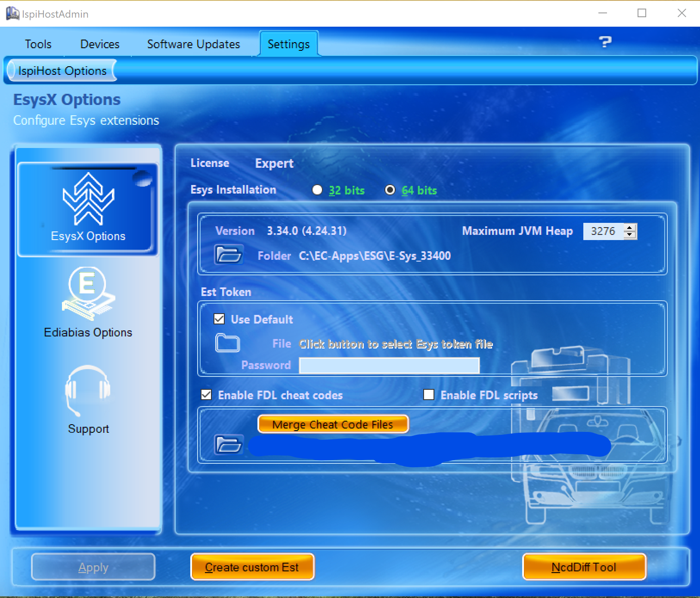
Task: Click the help question mark icon
Action: pos(605,42)
